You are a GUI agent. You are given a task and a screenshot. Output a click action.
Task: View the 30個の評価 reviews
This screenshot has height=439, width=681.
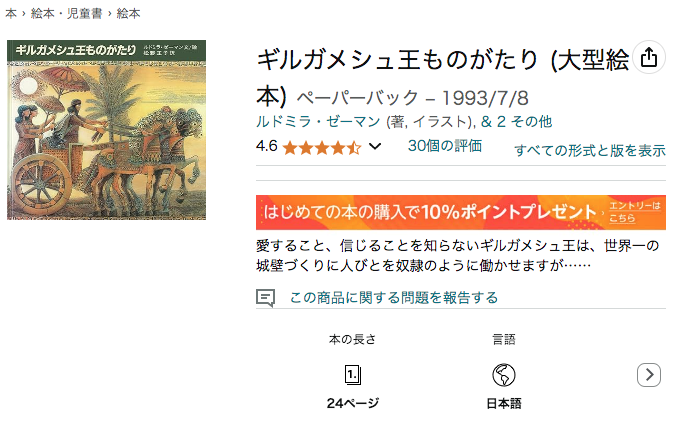pyautogui.click(x=444, y=146)
